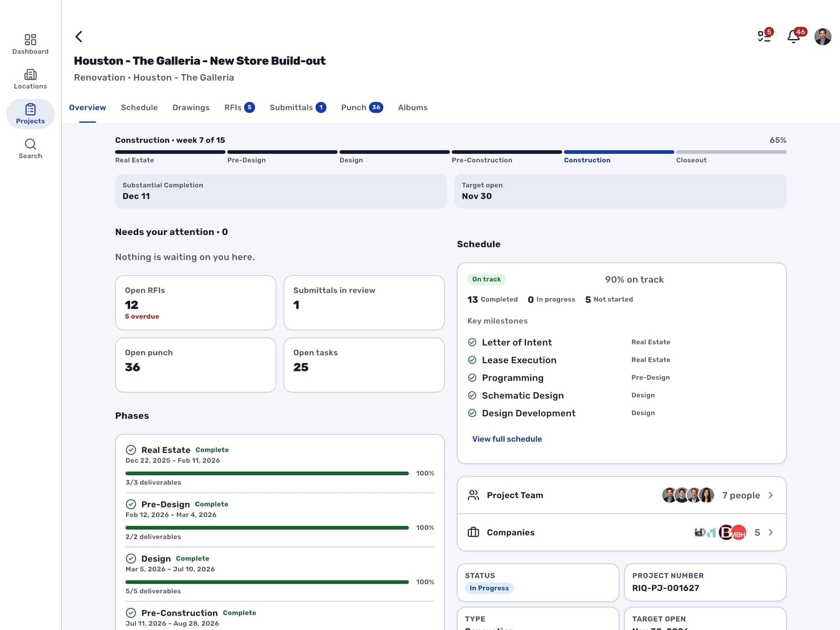Image resolution: width=840 pixels, height=630 pixels.
Task: Click the project team avatar group
Action: point(688,495)
